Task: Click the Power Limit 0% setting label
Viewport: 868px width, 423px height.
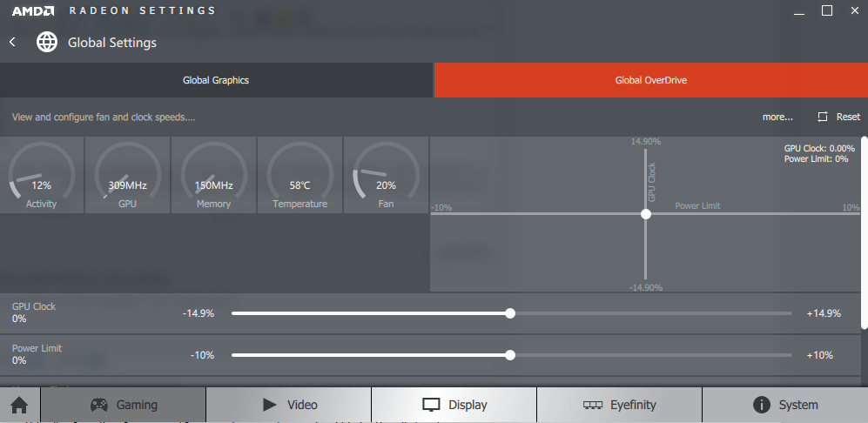Action: (37, 354)
